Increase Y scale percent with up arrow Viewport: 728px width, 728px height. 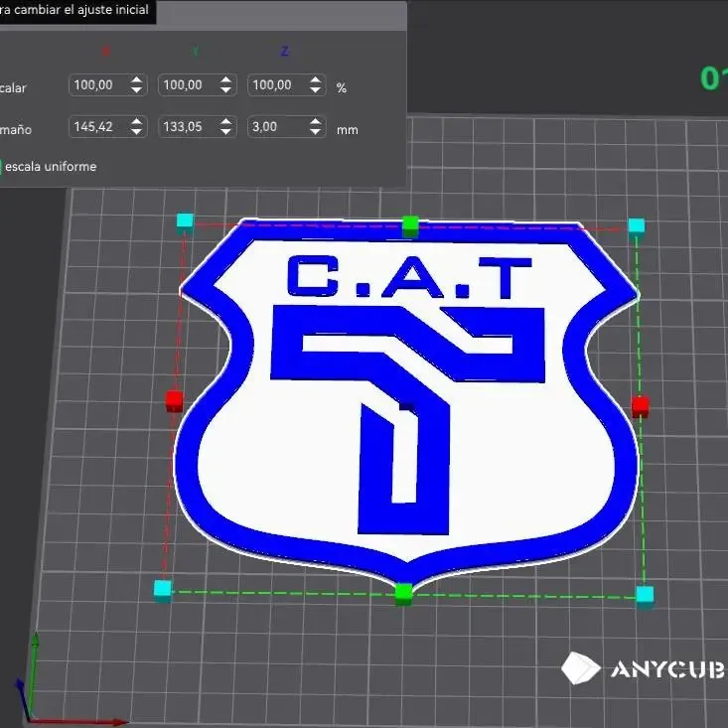point(226,79)
